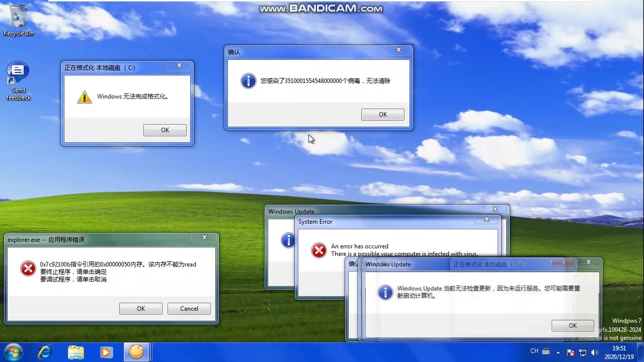Viewport: 644px width, 362px height.
Task: Open the Send feedback desktop shortcut
Action: click(x=19, y=81)
